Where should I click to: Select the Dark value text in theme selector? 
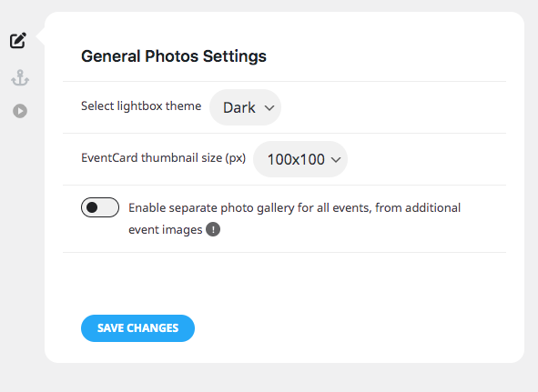coord(239,107)
